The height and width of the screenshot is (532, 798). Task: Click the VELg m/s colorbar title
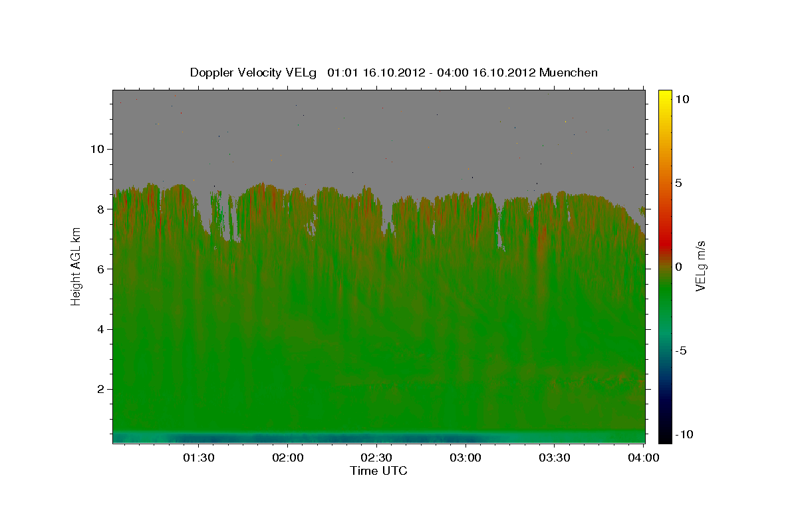coord(700,266)
